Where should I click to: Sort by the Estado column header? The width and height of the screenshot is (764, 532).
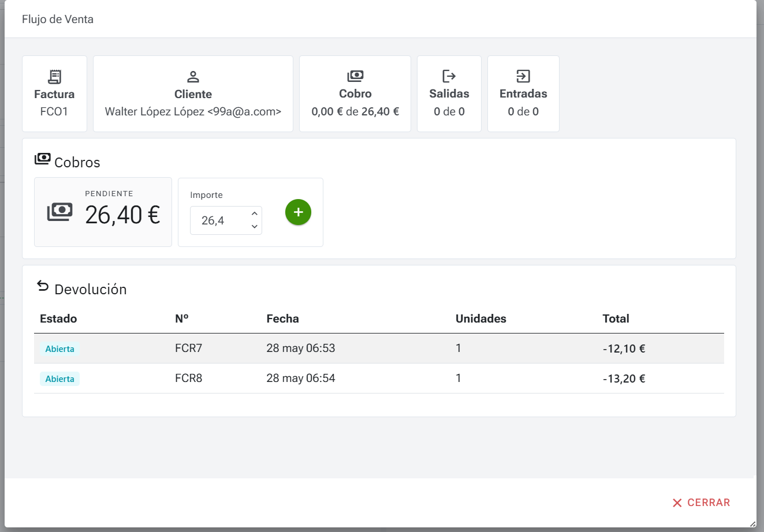(x=58, y=319)
